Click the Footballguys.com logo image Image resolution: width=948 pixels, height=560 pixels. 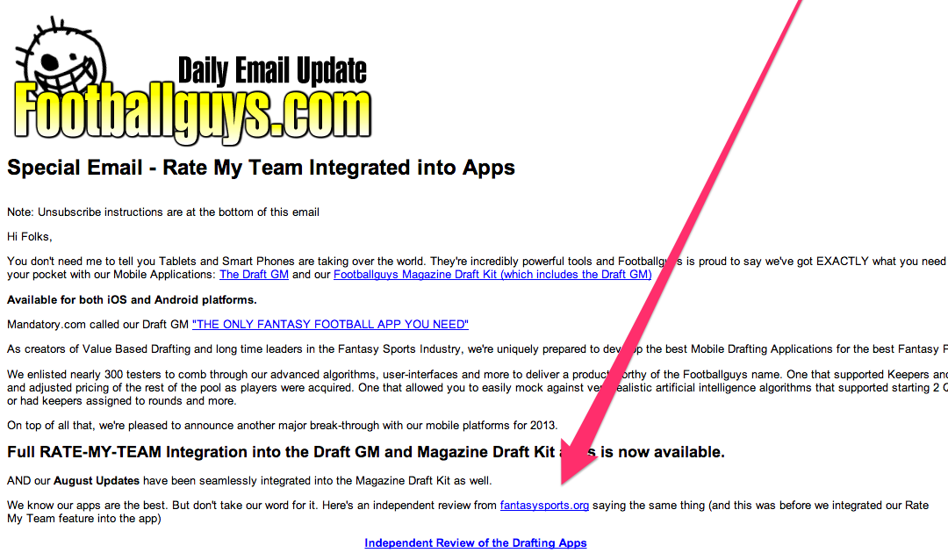coord(191,82)
